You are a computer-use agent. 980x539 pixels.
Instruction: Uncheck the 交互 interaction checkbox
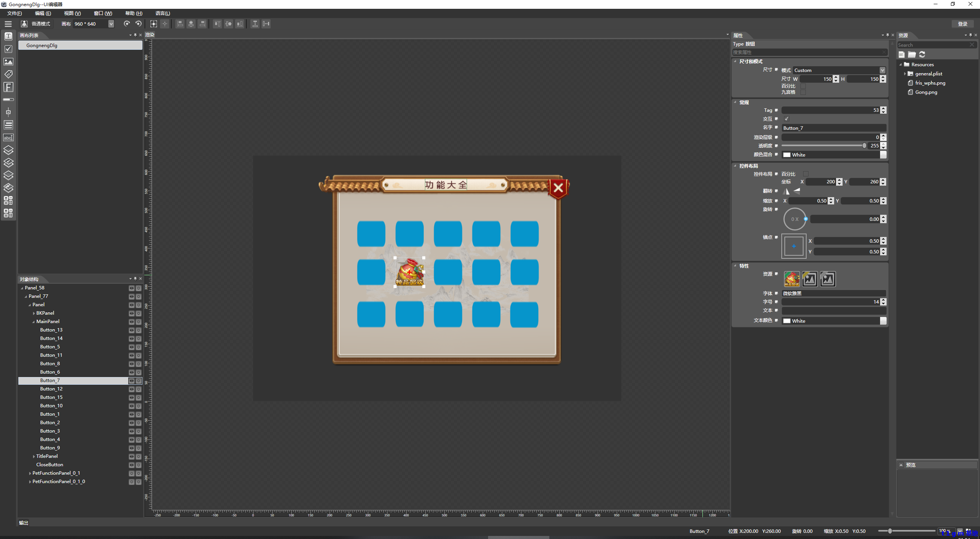(787, 119)
